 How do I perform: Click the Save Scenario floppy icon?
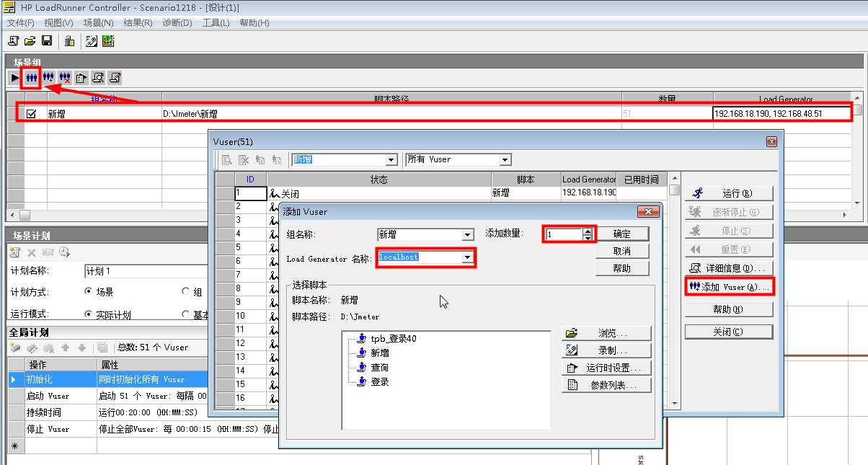pyautogui.click(x=47, y=41)
